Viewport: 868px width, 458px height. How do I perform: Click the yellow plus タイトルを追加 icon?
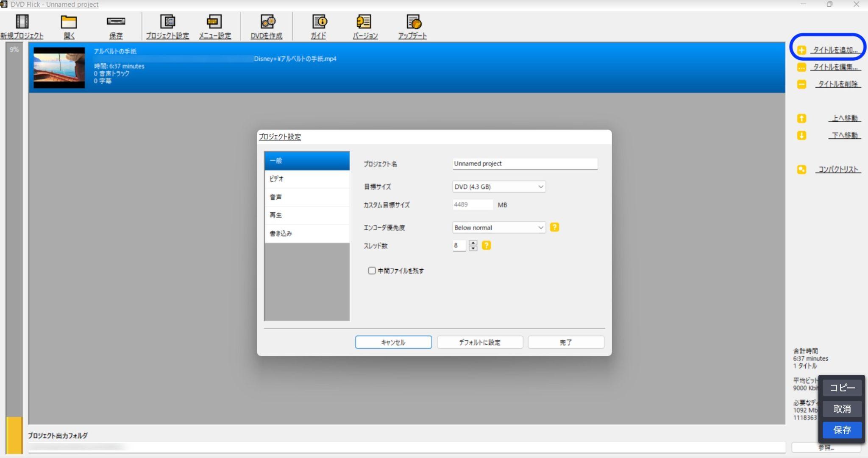801,50
